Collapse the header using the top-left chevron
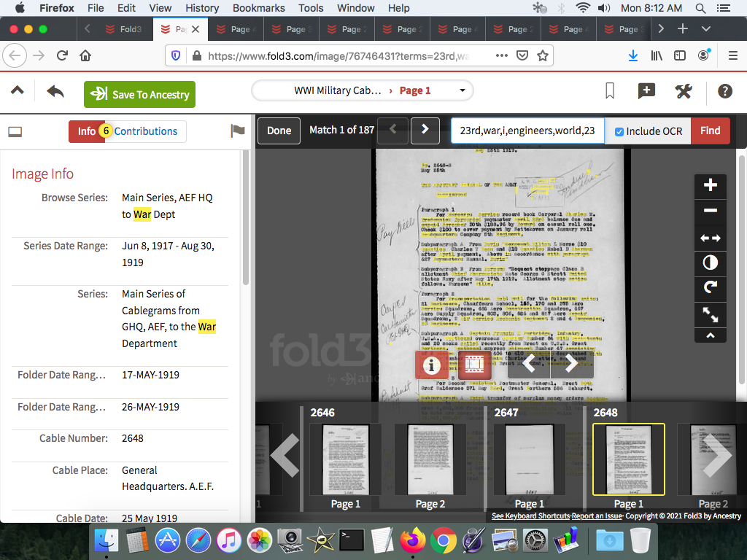The height and width of the screenshot is (560, 747). coord(18,91)
